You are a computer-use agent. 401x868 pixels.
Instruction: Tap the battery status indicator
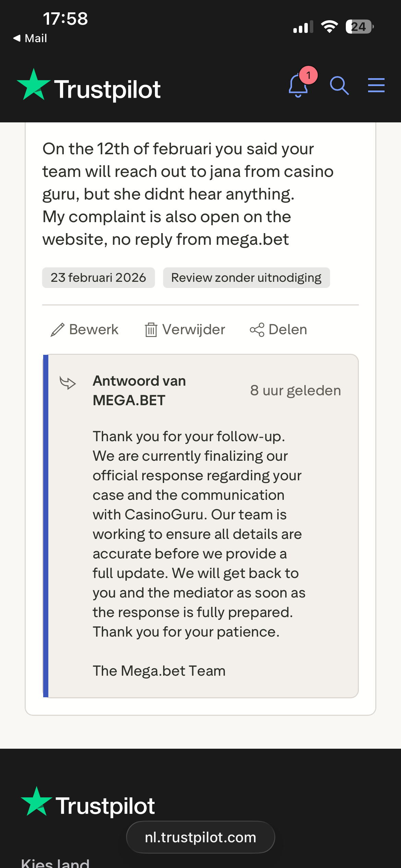[x=359, y=27]
